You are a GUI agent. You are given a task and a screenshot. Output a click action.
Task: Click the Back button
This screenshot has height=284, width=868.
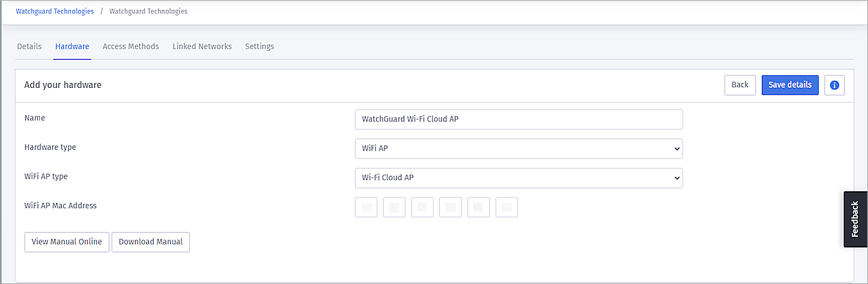click(740, 85)
